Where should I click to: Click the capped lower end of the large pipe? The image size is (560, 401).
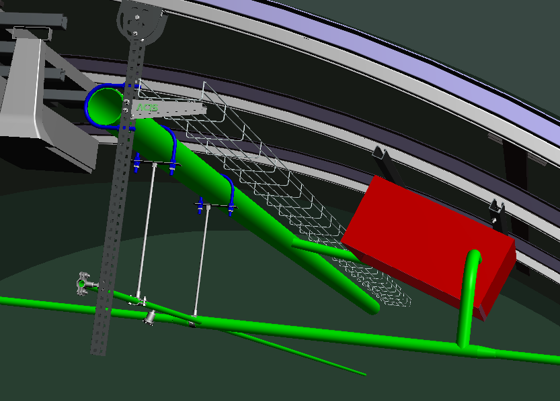(x=370, y=306)
